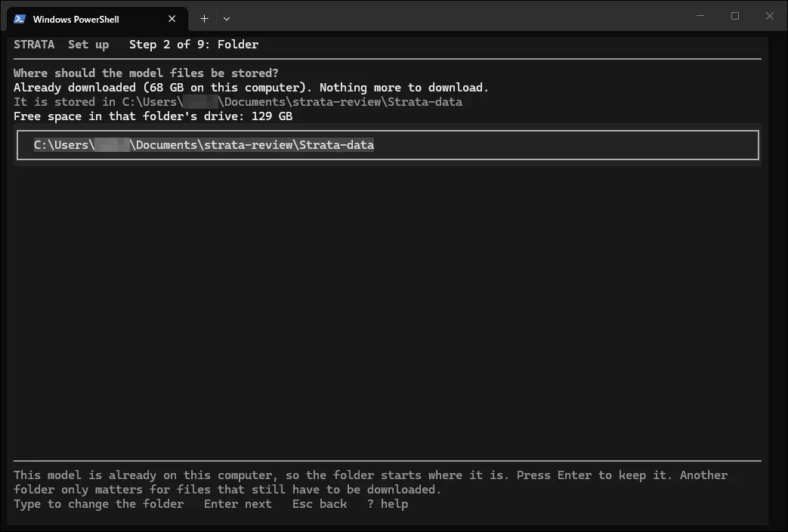The width and height of the screenshot is (788, 532).
Task: Click the free space "129 GB" line
Action: (153, 116)
